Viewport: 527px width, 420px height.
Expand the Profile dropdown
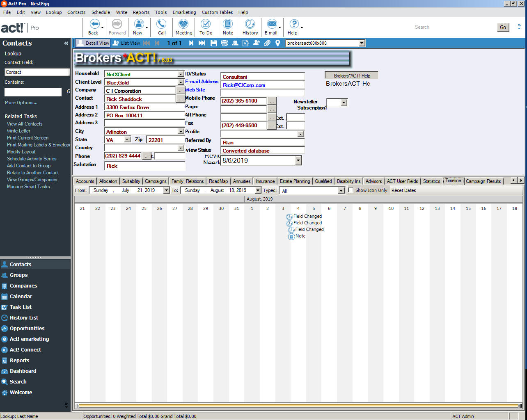coord(301,134)
